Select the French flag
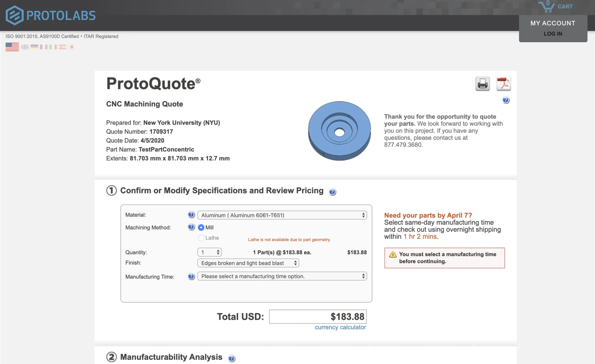The height and width of the screenshot is (364, 595). pos(44,47)
